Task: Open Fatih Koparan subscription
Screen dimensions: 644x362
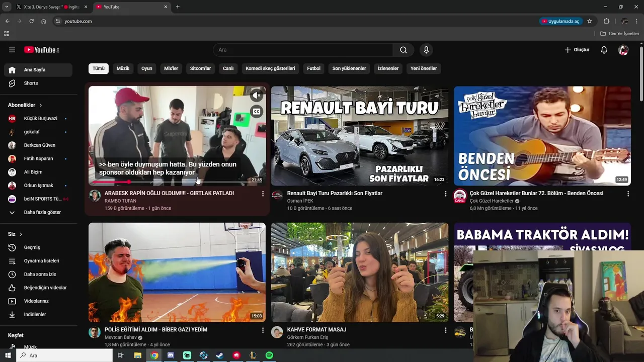Action: 38,159
